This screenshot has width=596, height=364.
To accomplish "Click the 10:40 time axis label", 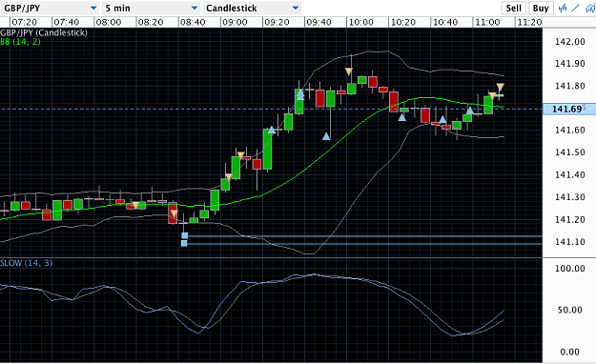I will click(x=445, y=23).
